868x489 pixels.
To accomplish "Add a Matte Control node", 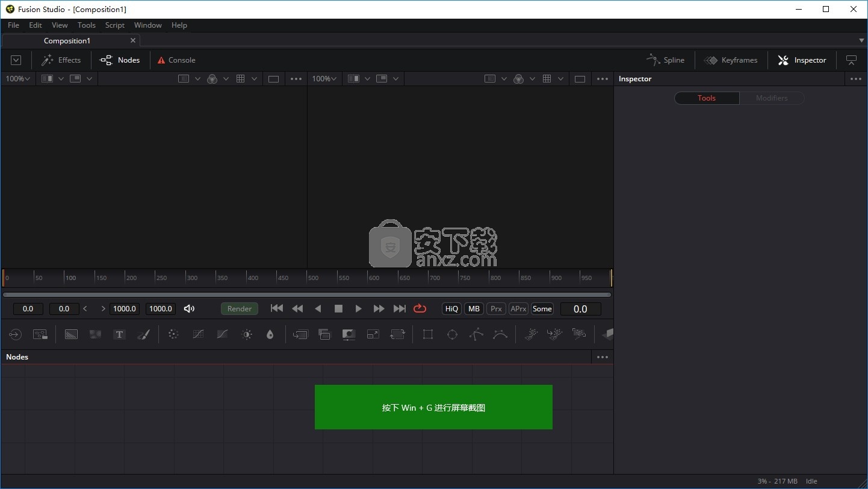I will pos(349,334).
